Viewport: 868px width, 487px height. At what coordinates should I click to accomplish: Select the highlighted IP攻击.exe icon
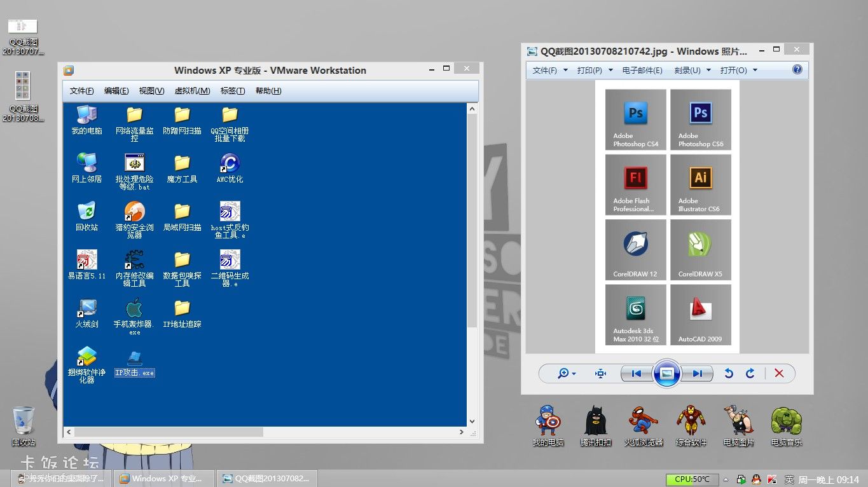click(134, 362)
